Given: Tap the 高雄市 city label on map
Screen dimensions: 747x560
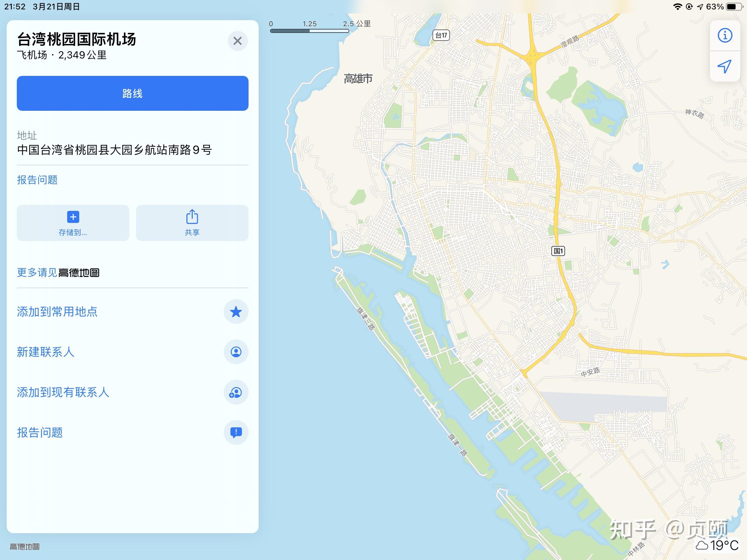Looking at the screenshot, I should coord(358,79).
